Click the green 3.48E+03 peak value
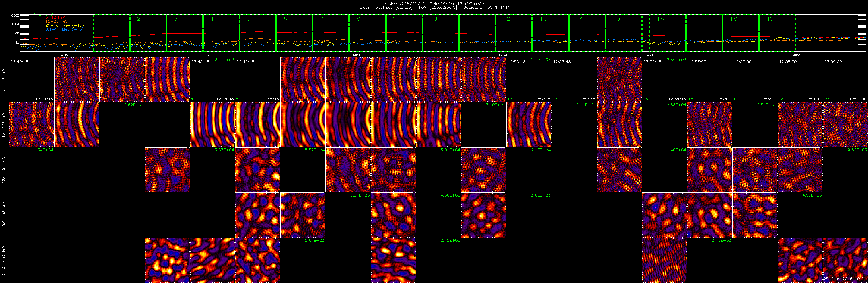Image resolution: width=868 pixels, height=283 pixels. pos(722,240)
